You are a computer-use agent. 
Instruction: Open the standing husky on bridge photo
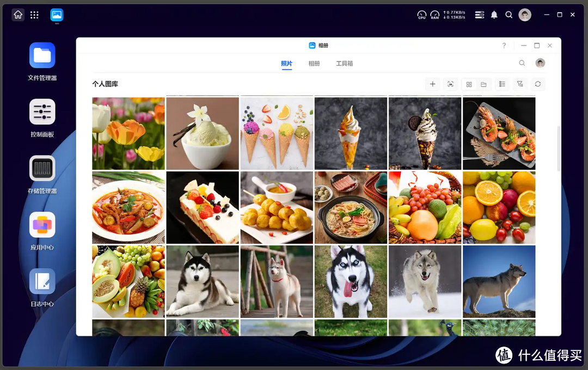point(277,281)
